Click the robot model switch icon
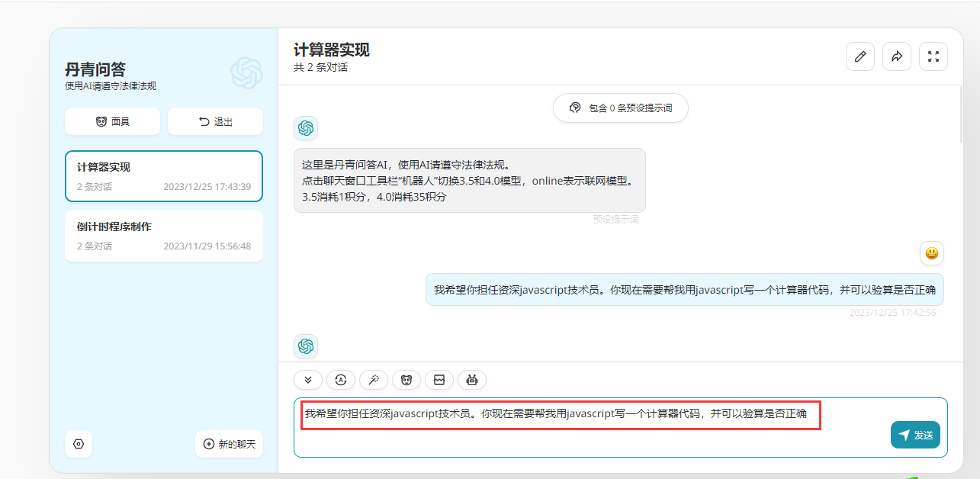This screenshot has width=980, height=479. (472, 380)
